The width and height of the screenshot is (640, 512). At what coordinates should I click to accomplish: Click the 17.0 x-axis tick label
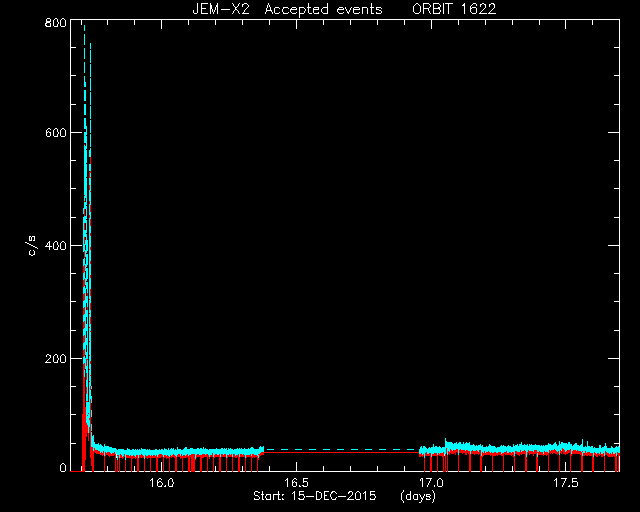[431, 483]
